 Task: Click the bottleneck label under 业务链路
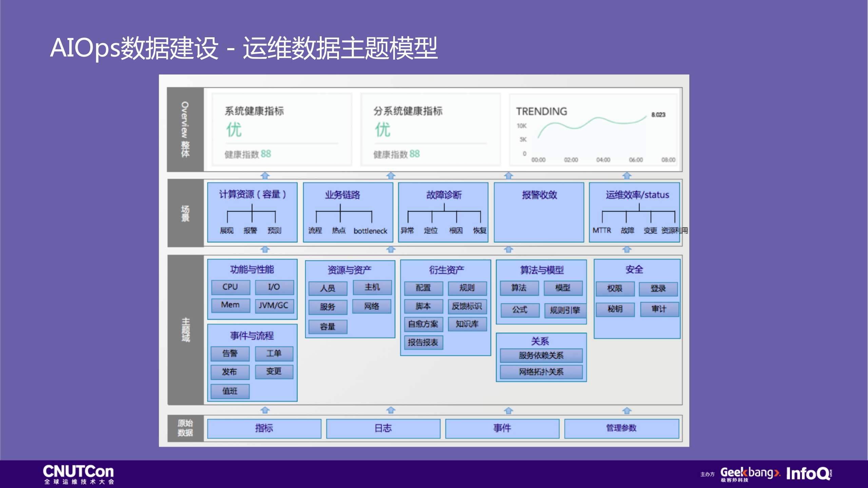pos(370,231)
